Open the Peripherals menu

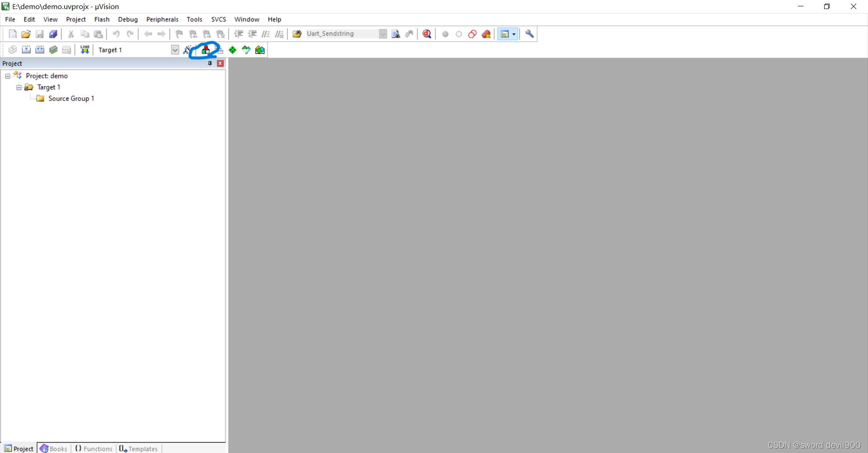[162, 19]
